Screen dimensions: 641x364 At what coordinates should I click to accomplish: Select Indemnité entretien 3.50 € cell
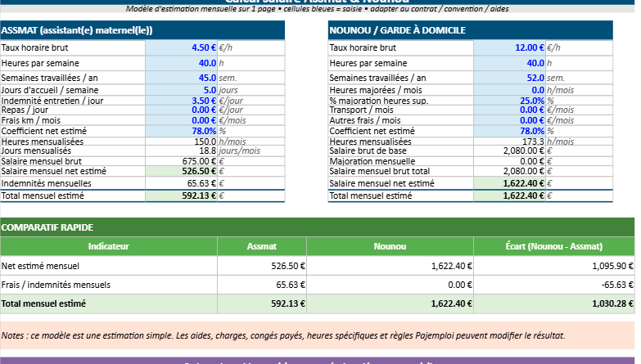click(181, 101)
